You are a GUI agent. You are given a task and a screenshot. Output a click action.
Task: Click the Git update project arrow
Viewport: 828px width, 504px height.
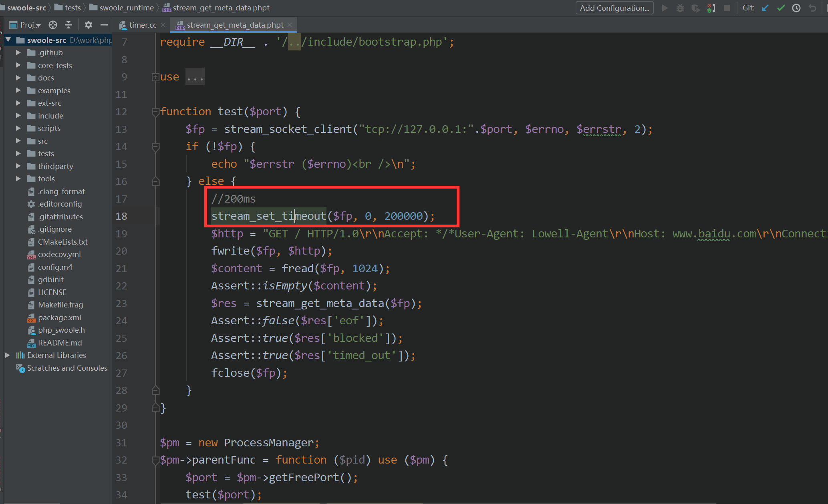pos(765,8)
